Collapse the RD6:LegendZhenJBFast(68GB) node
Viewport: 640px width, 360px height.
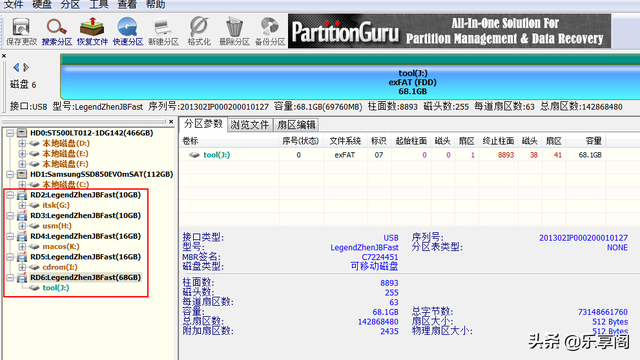[10, 278]
